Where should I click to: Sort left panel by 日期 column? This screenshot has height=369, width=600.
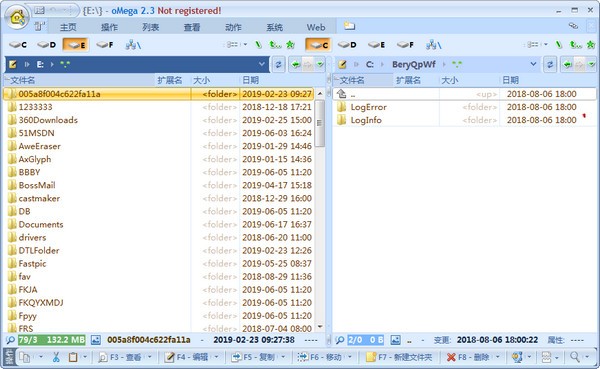pos(250,80)
